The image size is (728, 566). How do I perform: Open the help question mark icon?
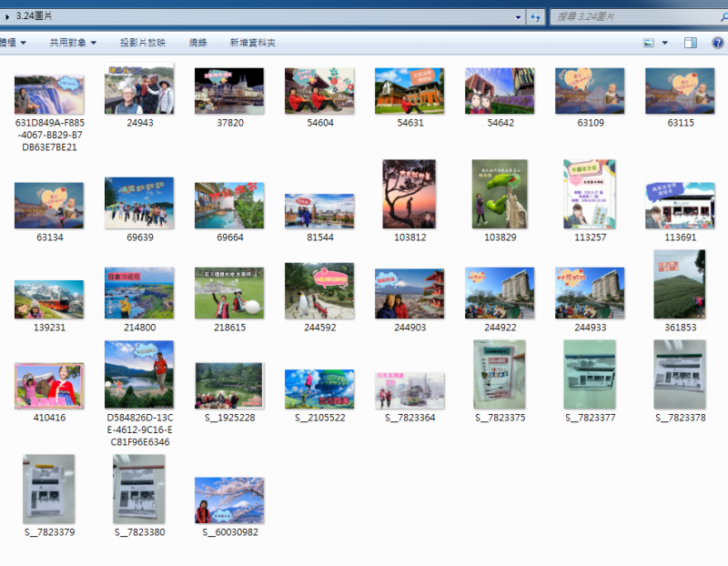[x=716, y=43]
